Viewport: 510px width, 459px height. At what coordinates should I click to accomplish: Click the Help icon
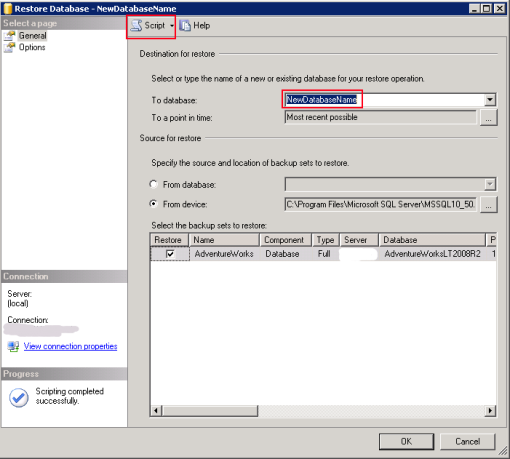point(185,26)
